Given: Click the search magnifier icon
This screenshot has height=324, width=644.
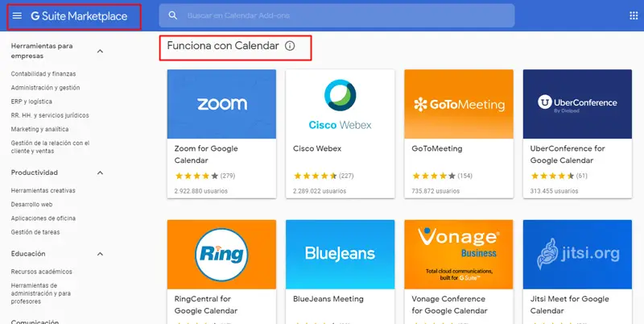Looking at the screenshot, I should [173, 16].
